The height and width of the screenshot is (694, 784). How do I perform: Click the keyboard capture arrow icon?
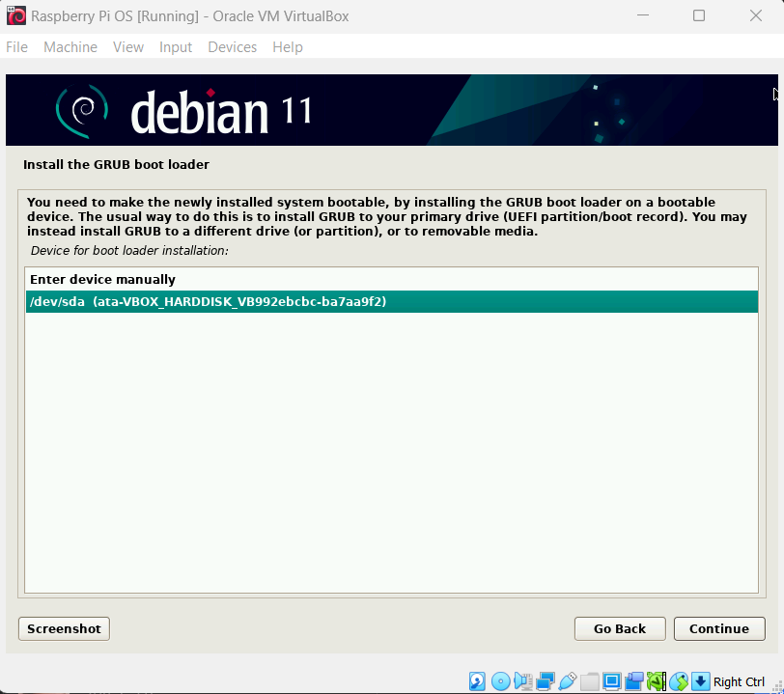[x=701, y=681]
